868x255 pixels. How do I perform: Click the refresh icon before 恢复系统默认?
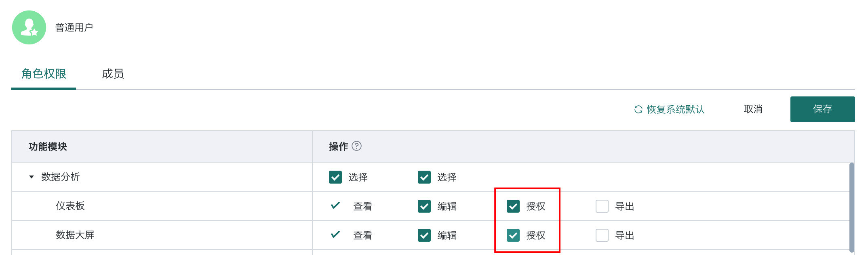pyautogui.click(x=638, y=109)
